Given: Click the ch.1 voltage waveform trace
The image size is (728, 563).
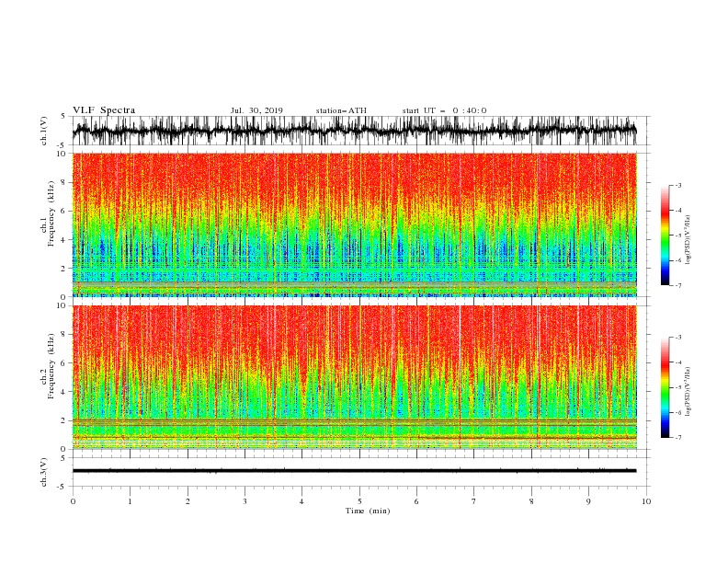Looking at the screenshot, I should pyautogui.click(x=354, y=131).
